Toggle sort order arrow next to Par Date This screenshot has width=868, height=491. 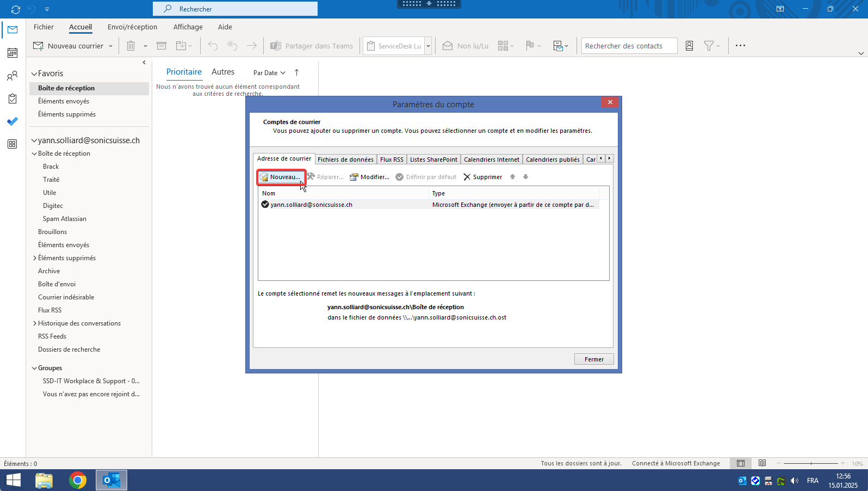[296, 72]
